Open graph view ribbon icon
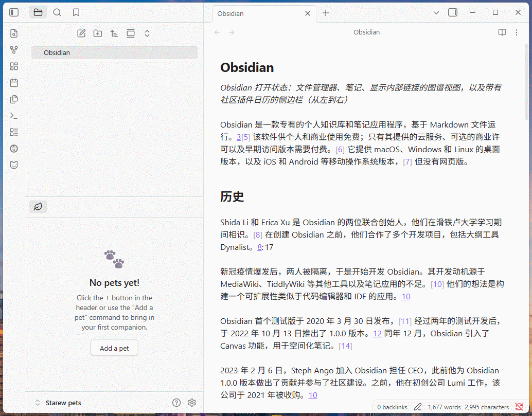This screenshot has width=532, height=416. point(14,50)
